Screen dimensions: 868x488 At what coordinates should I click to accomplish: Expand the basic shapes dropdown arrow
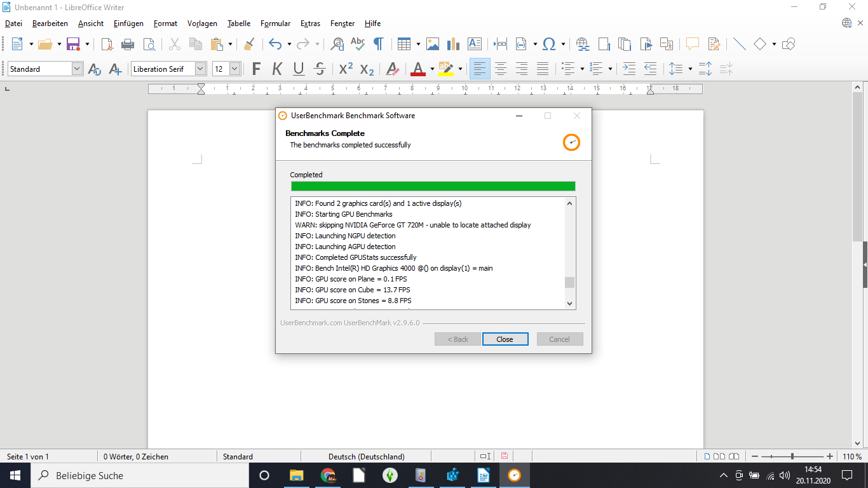click(774, 44)
